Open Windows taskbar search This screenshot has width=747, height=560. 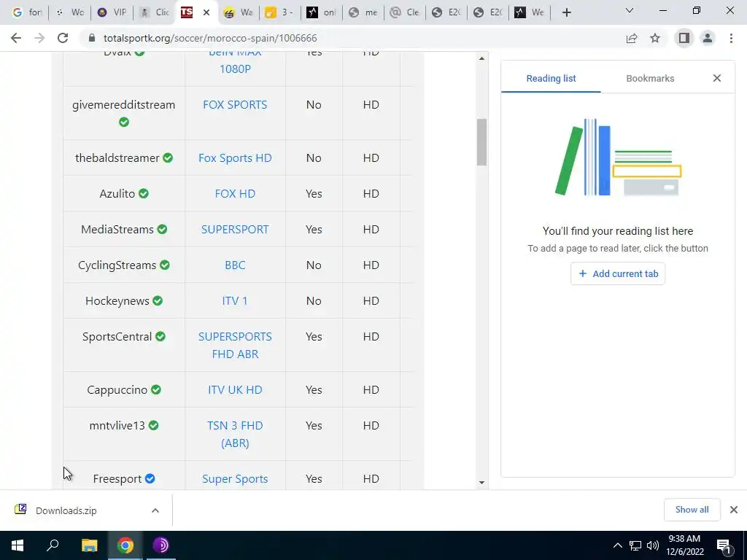pyautogui.click(x=53, y=545)
